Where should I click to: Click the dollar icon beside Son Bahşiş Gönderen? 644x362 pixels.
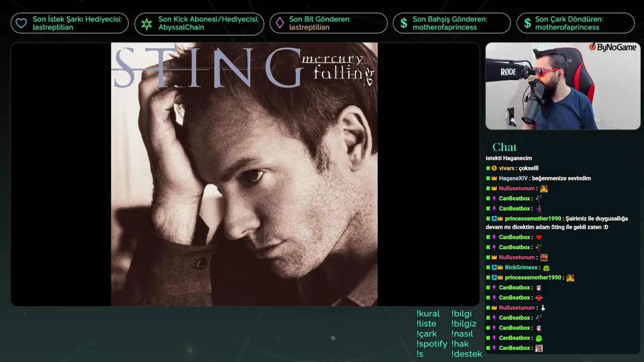[x=404, y=23]
